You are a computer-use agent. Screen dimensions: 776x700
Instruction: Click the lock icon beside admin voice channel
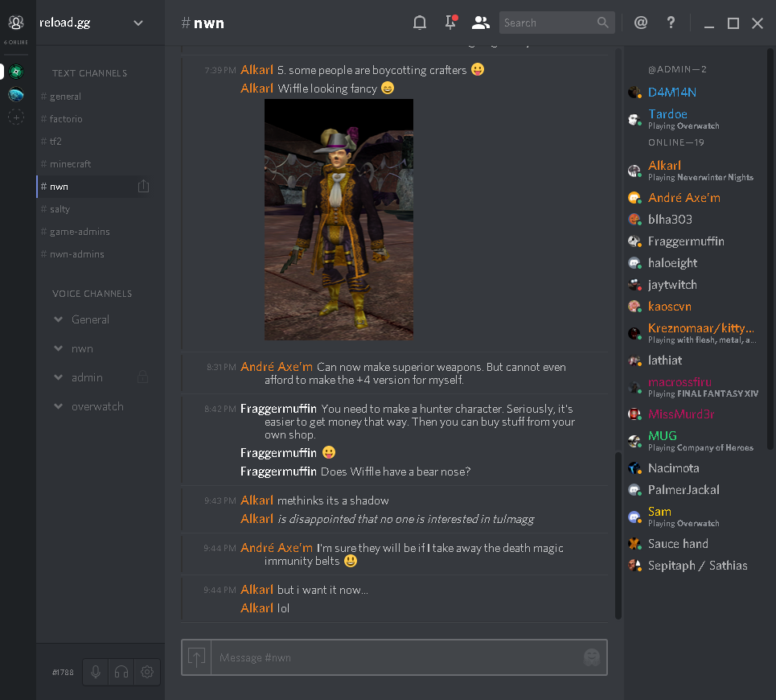tap(142, 377)
